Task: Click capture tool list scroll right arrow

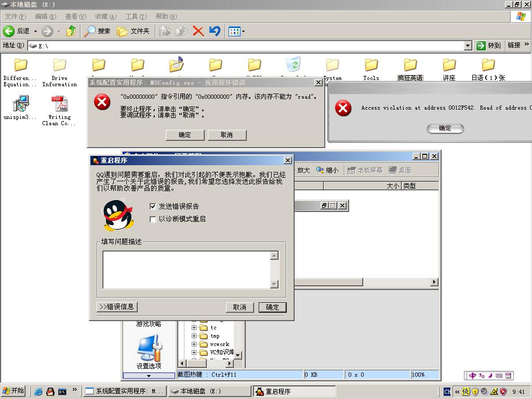Action: point(434,282)
